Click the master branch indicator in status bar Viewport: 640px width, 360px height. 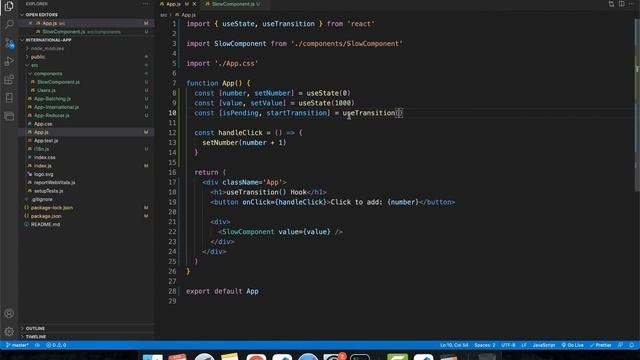coord(17,345)
